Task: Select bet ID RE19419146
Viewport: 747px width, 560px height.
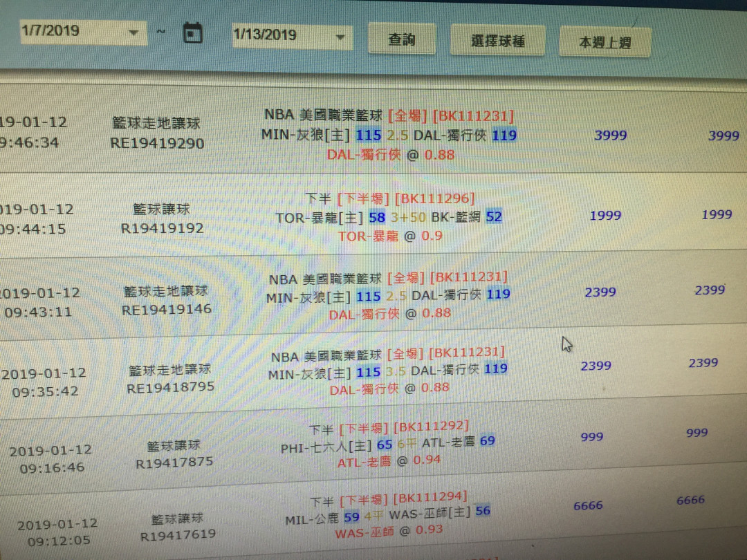Action: pos(166,310)
